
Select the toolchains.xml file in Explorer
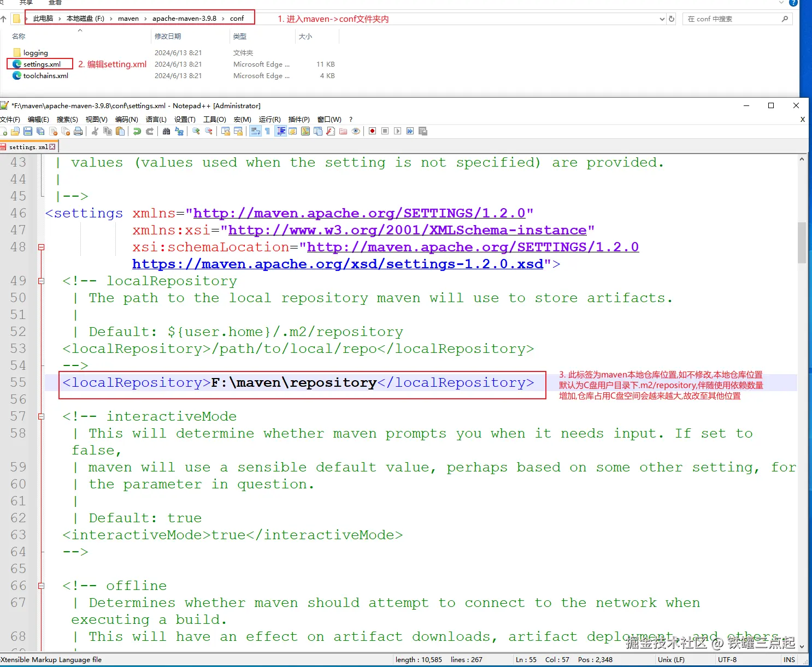click(45, 76)
